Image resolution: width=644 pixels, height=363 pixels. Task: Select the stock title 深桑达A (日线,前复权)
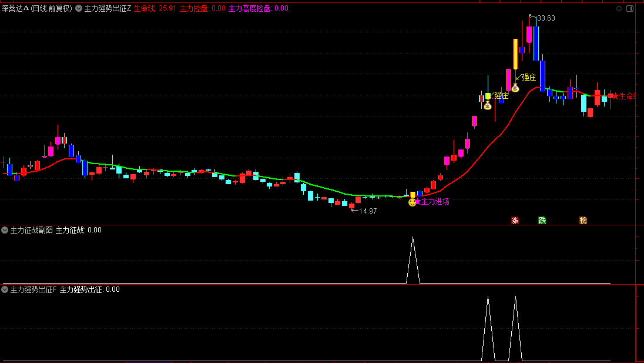(36, 8)
